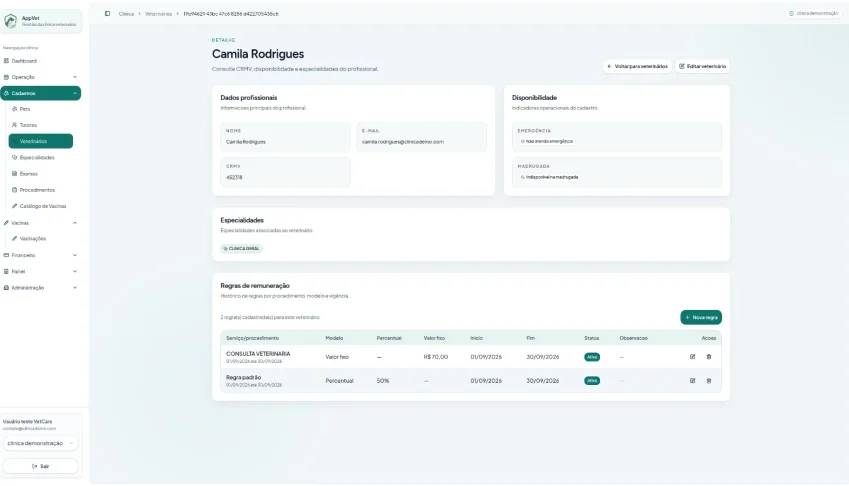This screenshot has width=849, height=486.
Task: Click the Procedimentos clipboard icon
Action: click(x=15, y=190)
